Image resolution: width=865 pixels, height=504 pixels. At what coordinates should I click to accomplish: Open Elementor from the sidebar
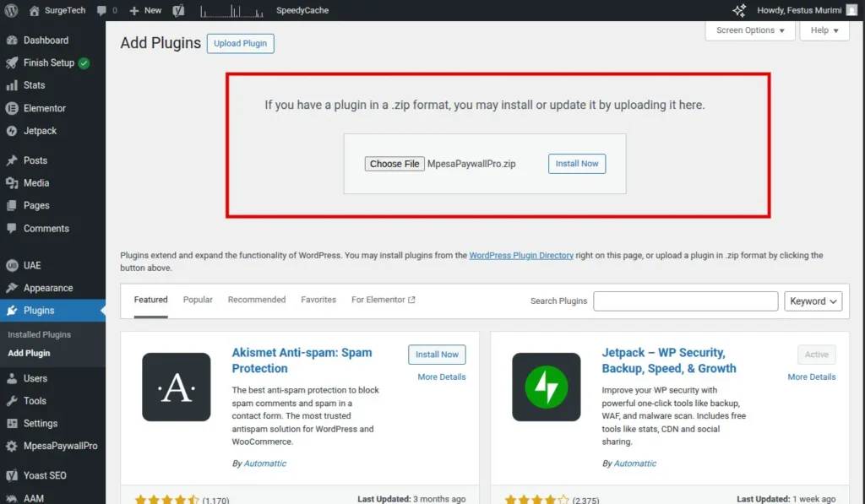click(x=44, y=108)
